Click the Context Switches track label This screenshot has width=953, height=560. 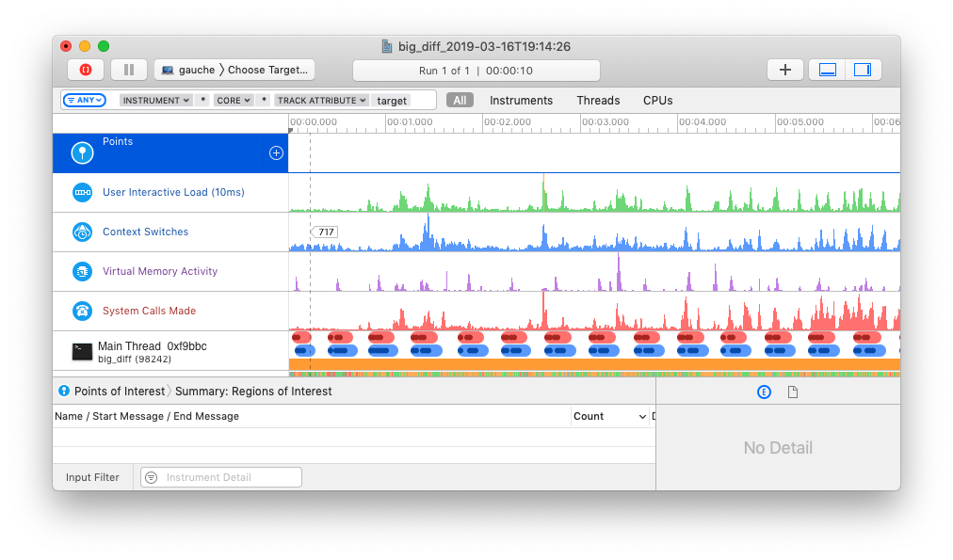tap(145, 232)
